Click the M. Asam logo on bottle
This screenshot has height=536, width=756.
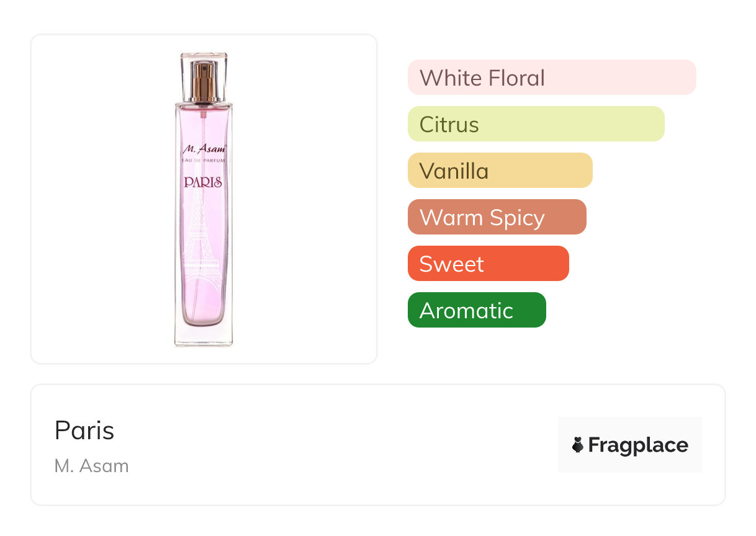coord(204,149)
